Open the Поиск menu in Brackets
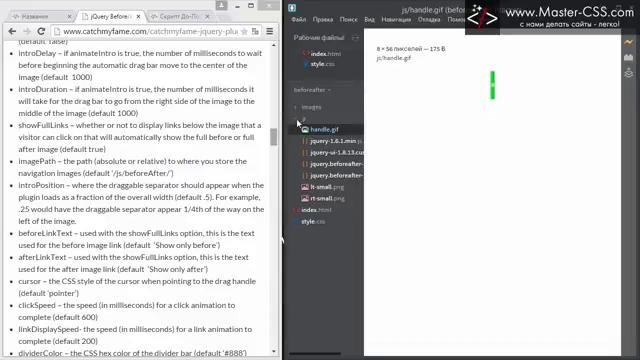 pos(349,20)
